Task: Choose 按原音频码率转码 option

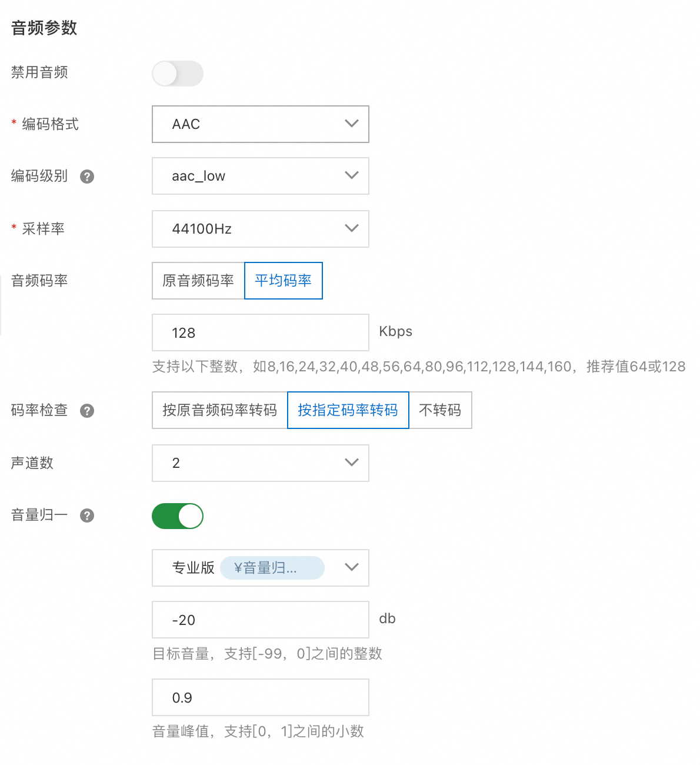Action: click(219, 410)
